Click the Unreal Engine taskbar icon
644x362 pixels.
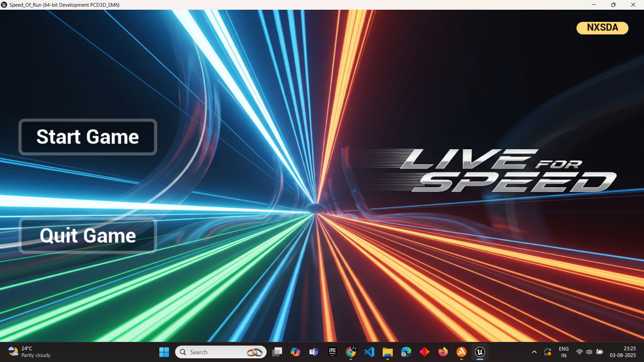click(480, 352)
